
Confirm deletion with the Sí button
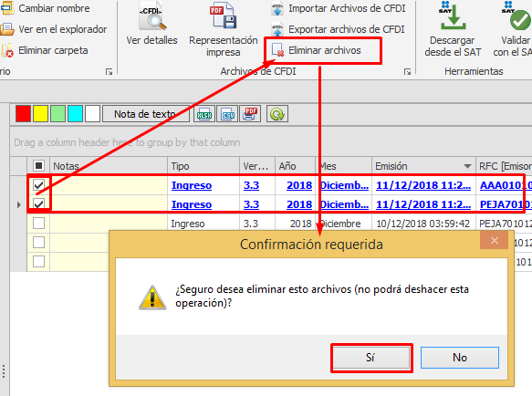click(x=371, y=358)
